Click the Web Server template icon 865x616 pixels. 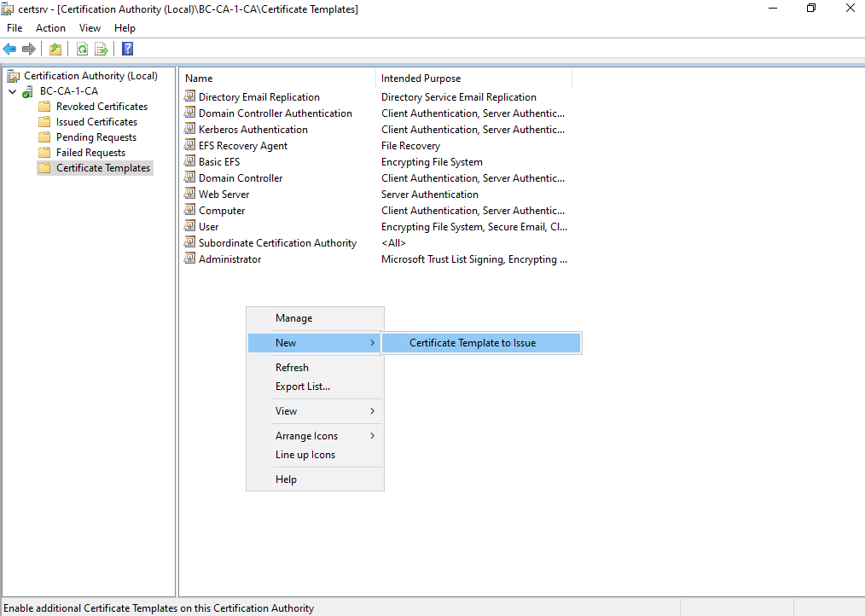tap(189, 194)
